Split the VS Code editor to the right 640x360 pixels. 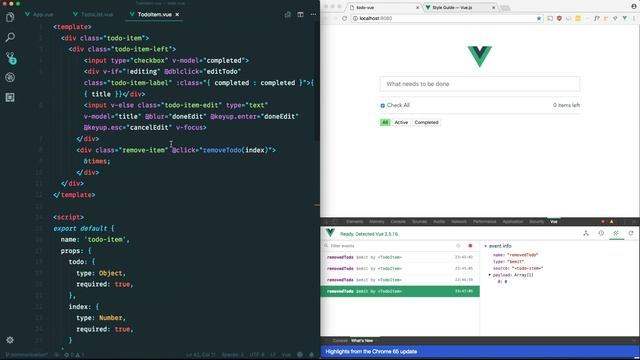pos(300,14)
